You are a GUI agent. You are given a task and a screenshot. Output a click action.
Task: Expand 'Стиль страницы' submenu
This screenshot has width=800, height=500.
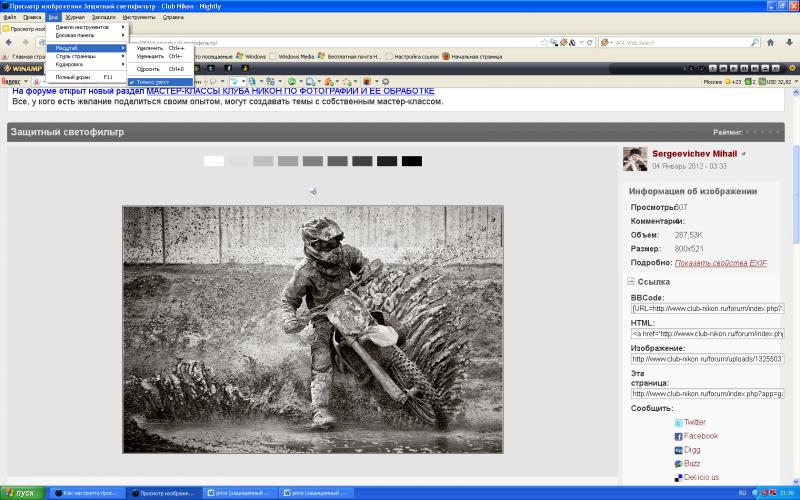86,56
